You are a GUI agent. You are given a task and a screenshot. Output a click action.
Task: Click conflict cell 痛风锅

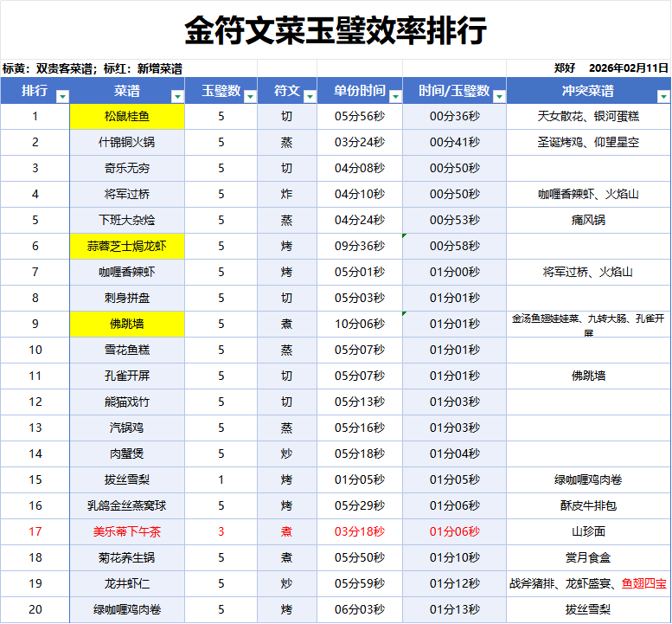point(588,221)
